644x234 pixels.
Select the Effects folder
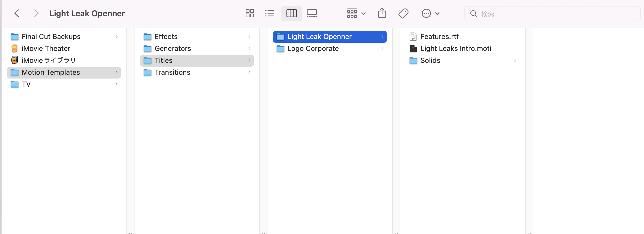point(197,37)
